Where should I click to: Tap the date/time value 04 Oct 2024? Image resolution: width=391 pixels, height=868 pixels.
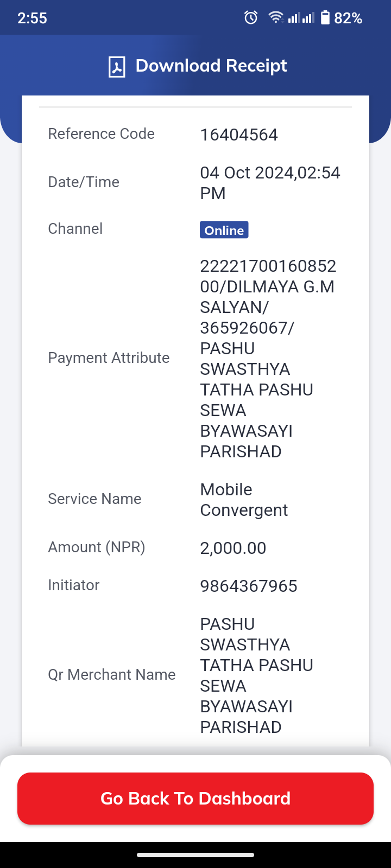click(270, 183)
